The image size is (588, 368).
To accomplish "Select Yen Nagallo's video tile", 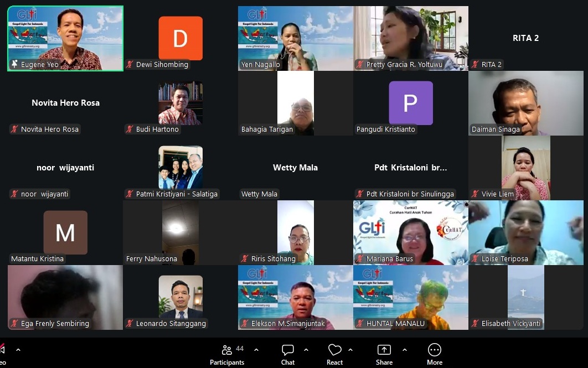I will point(296,38).
